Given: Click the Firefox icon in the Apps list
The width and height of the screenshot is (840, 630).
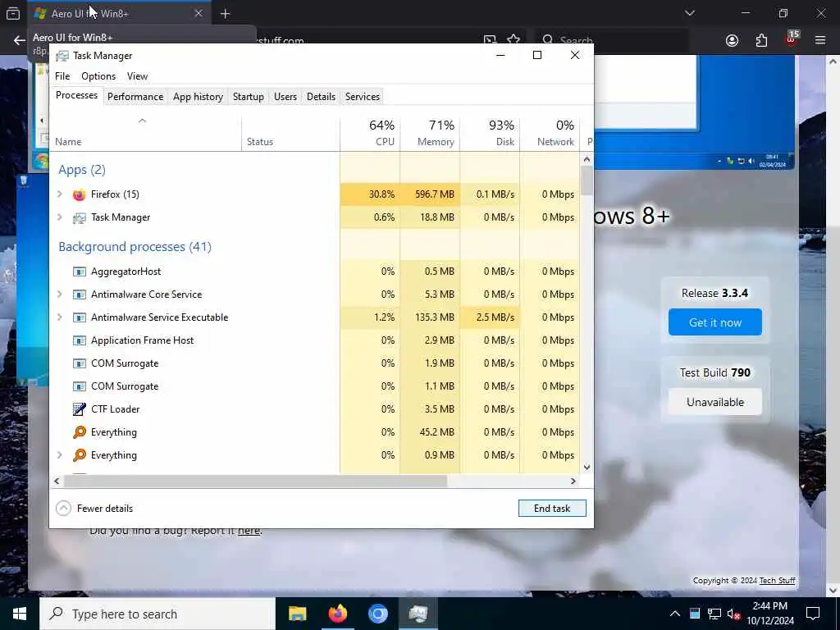Looking at the screenshot, I should pyautogui.click(x=80, y=194).
